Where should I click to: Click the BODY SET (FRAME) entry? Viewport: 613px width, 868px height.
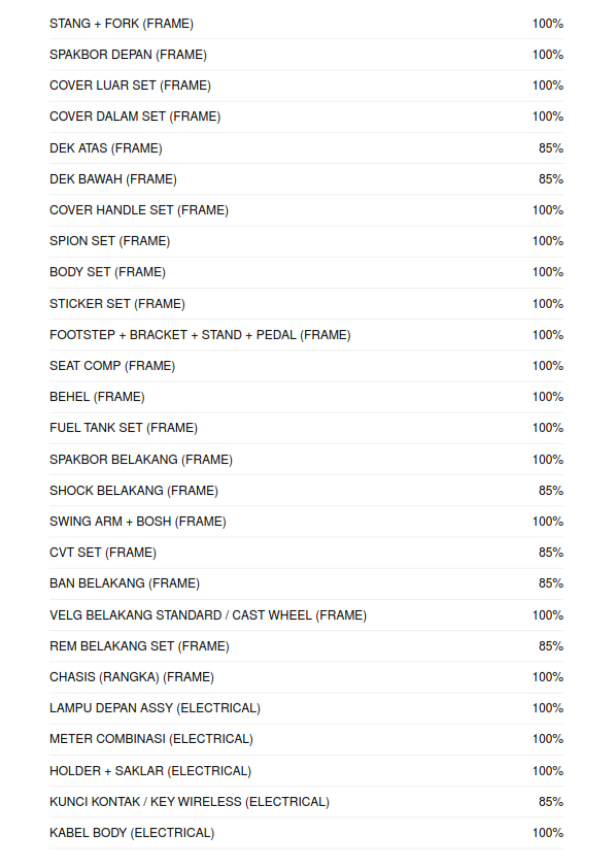(107, 272)
